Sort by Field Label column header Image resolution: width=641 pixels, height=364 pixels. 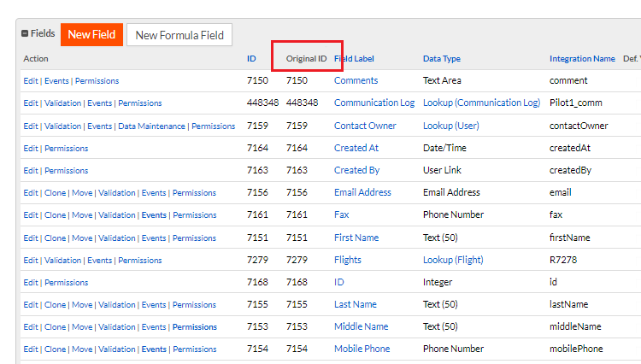(356, 59)
